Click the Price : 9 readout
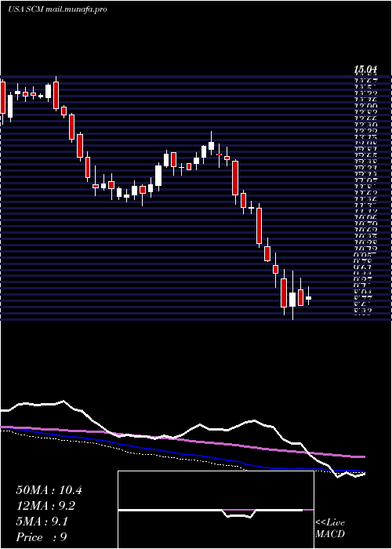The width and height of the screenshot is (392, 549). pos(42,537)
